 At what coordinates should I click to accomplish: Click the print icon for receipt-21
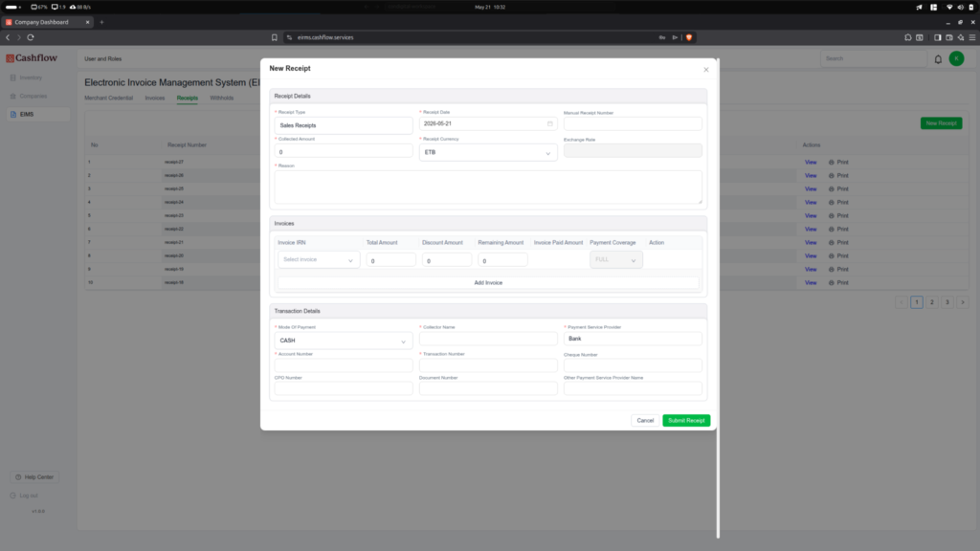[832, 242]
